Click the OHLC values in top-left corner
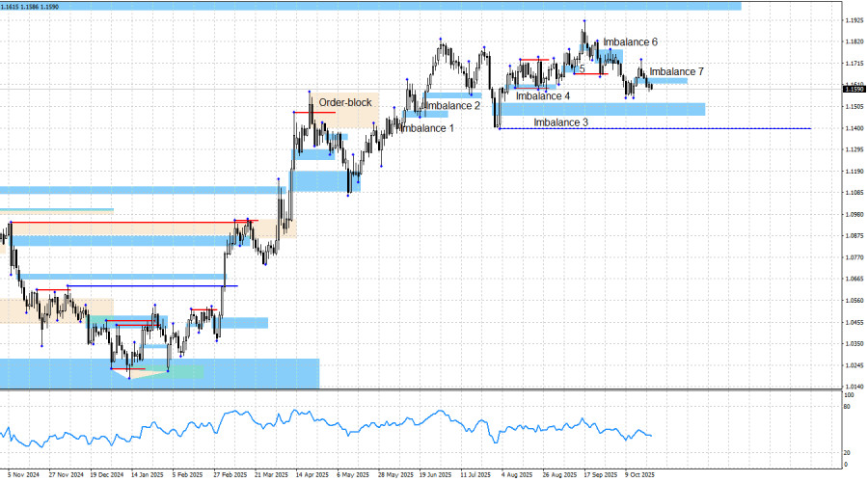The image size is (868, 482). click(29, 6)
